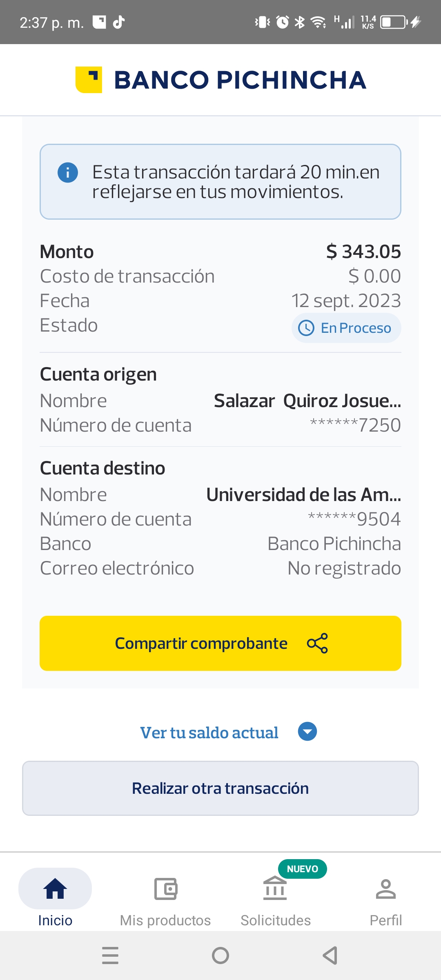Tap the blue info icon in notice
This screenshot has width=441, height=980.
pos(68,172)
